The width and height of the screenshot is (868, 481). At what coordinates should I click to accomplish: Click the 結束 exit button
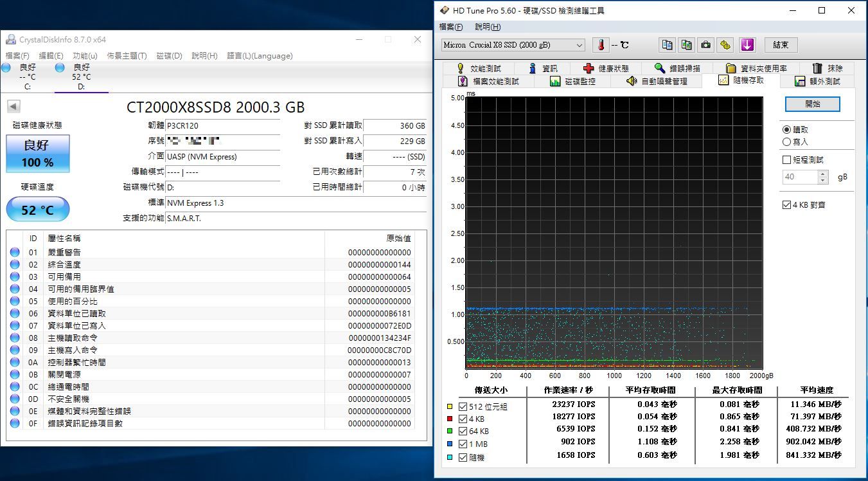tap(781, 45)
